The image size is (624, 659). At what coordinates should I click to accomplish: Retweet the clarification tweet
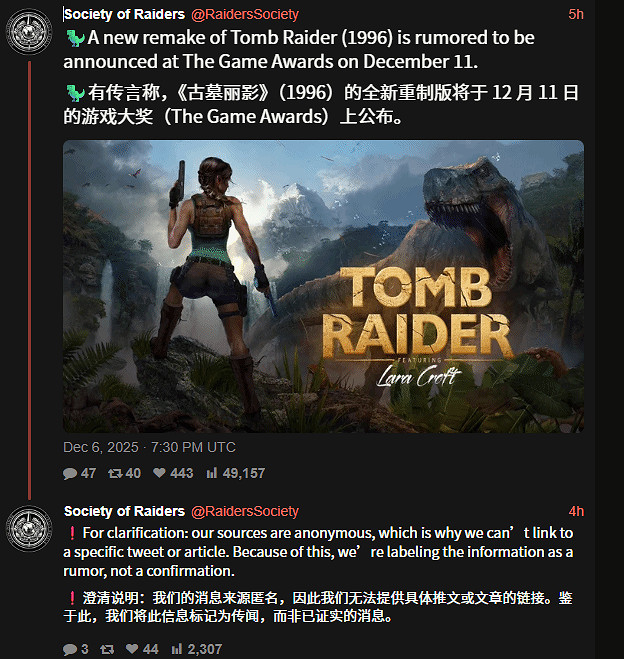[x=107, y=649]
